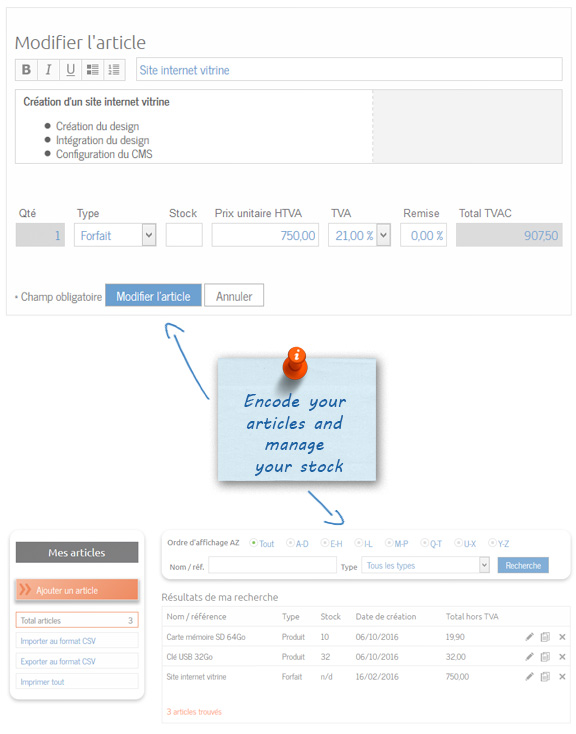Image resolution: width=576 pixels, height=734 pixels.
Task: Select the Carte mémoire SD 64Go name cell
Action: [x=206, y=637]
